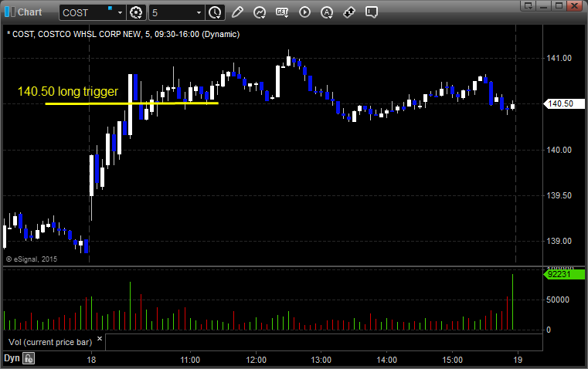Image resolution: width=588 pixels, height=369 pixels.
Task: Toggle the blue symbol link indicator
Action: [x=110, y=8]
